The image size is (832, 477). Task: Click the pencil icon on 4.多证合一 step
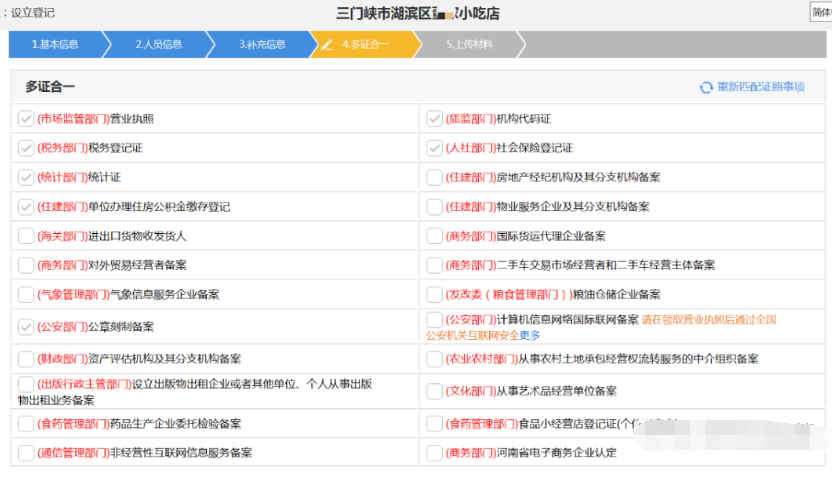point(327,45)
